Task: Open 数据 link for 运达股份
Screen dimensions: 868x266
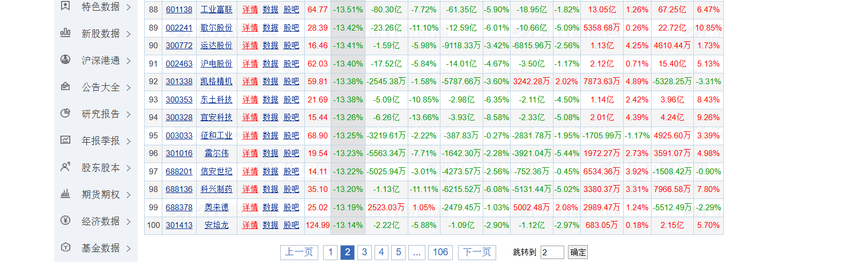Action: [x=271, y=46]
